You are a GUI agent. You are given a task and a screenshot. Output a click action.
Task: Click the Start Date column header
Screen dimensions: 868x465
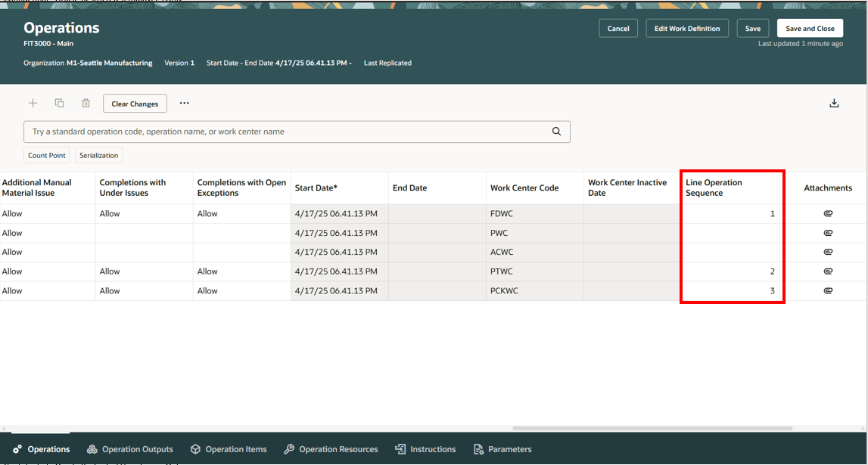(339, 188)
